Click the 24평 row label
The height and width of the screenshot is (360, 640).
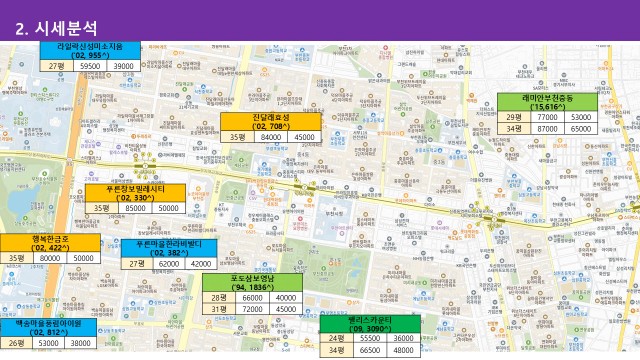(x=337, y=338)
